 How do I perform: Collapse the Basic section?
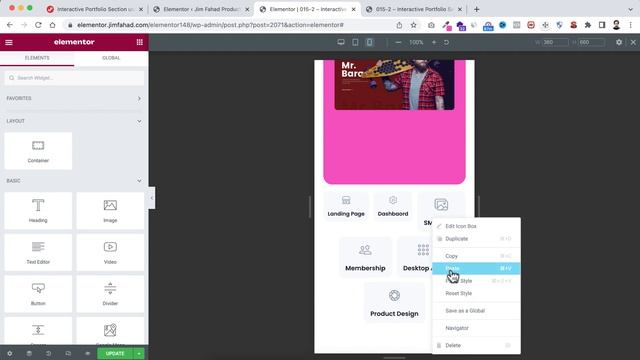(139, 181)
